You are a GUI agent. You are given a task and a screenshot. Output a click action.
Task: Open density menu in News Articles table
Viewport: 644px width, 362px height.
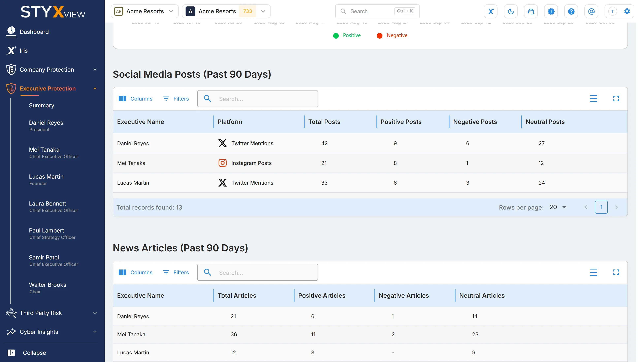pos(593,272)
